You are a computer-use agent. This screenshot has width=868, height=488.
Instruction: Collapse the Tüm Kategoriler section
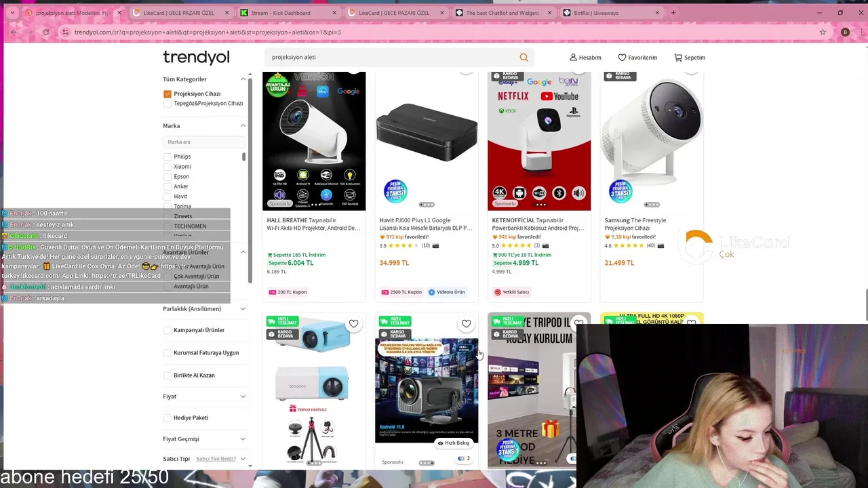point(243,79)
